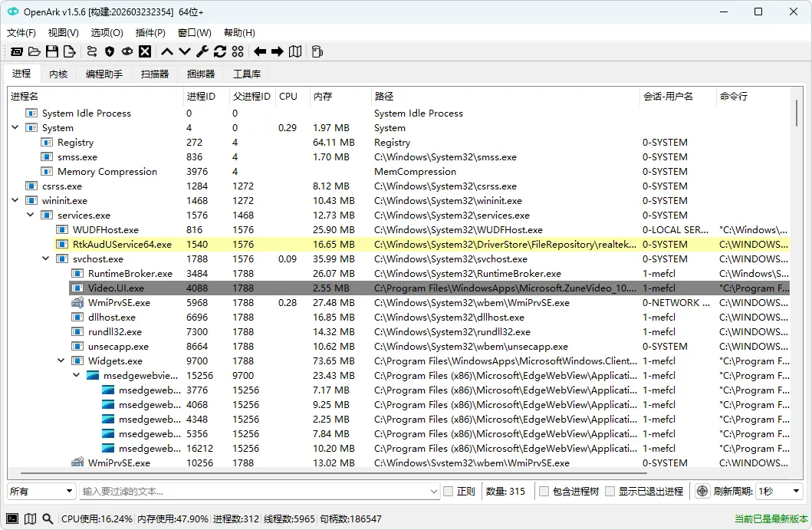Switch to the 编程助手 tab
The image size is (812, 530).
point(104,74)
